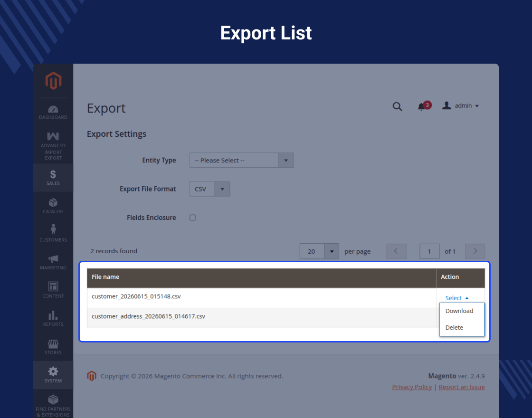
Task: Open the Marketing sidebar menu
Action: click(53, 262)
